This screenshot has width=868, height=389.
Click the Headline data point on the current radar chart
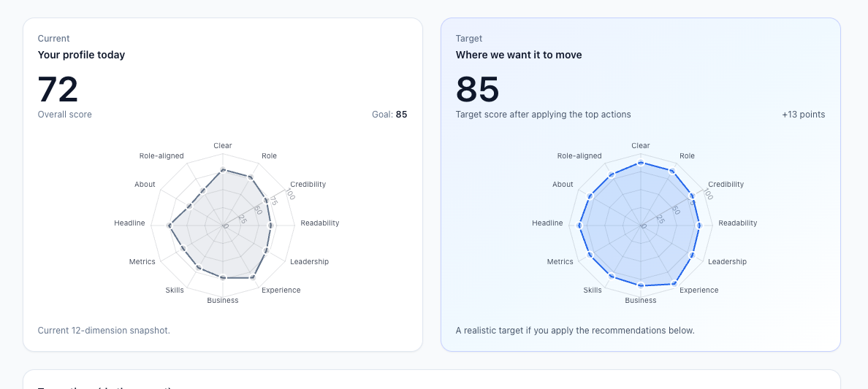pyautogui.click(x=170, y=226)
